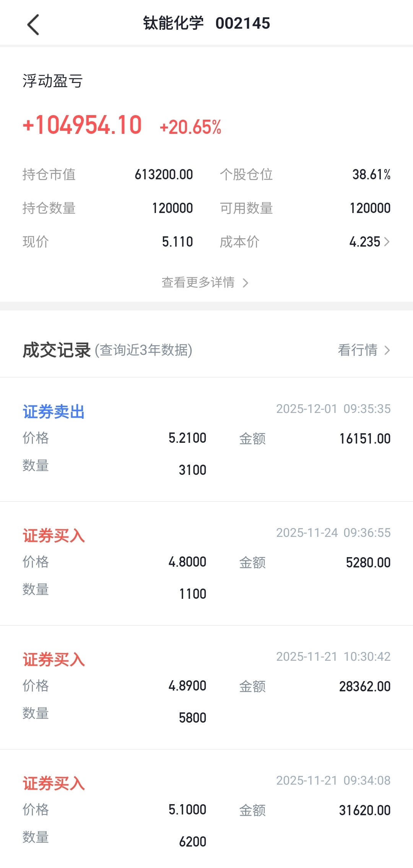The height and width of the screenshot is (868, 413).
Task: Open 看行情 market quotes link
Action: (358, 350)
